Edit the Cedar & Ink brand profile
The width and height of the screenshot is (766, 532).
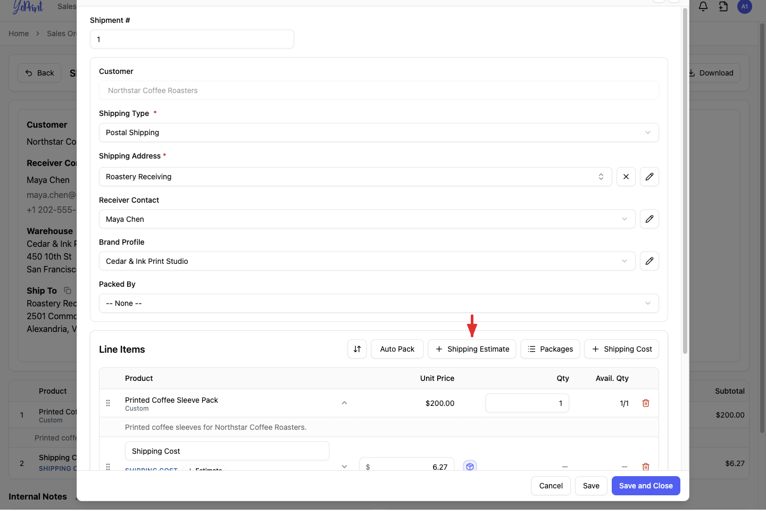click(x=650, y=261)
